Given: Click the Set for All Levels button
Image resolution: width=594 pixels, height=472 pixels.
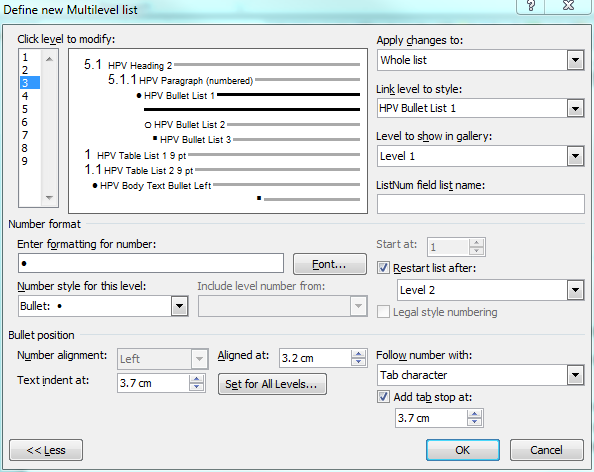Looking at the screenshot, I should pyautogui.click(x=272, y=384).
